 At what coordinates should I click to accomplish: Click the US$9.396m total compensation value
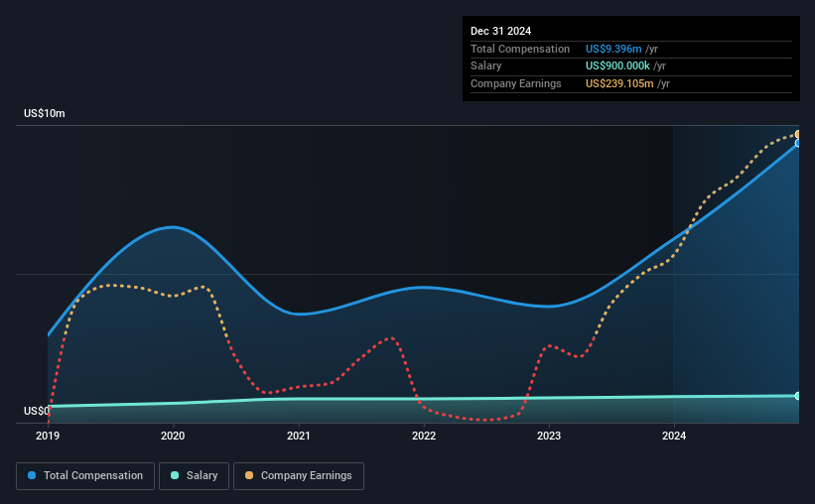coord(613,49)
